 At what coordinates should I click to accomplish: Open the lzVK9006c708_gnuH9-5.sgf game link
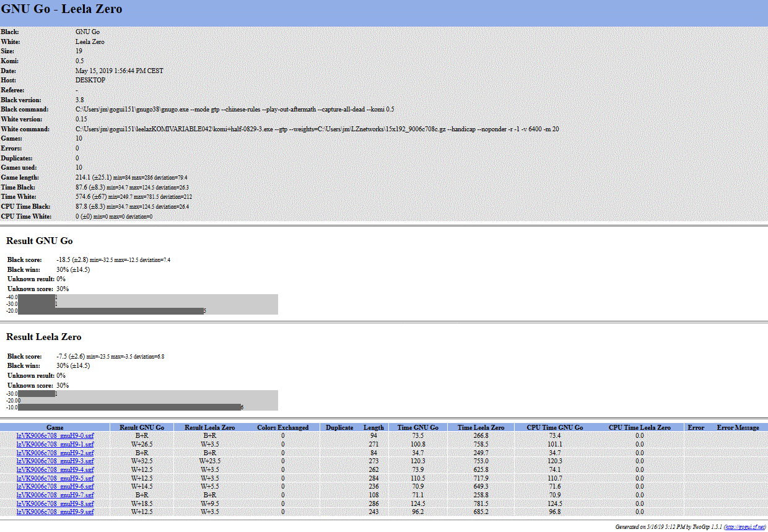(x=55, y=478)
